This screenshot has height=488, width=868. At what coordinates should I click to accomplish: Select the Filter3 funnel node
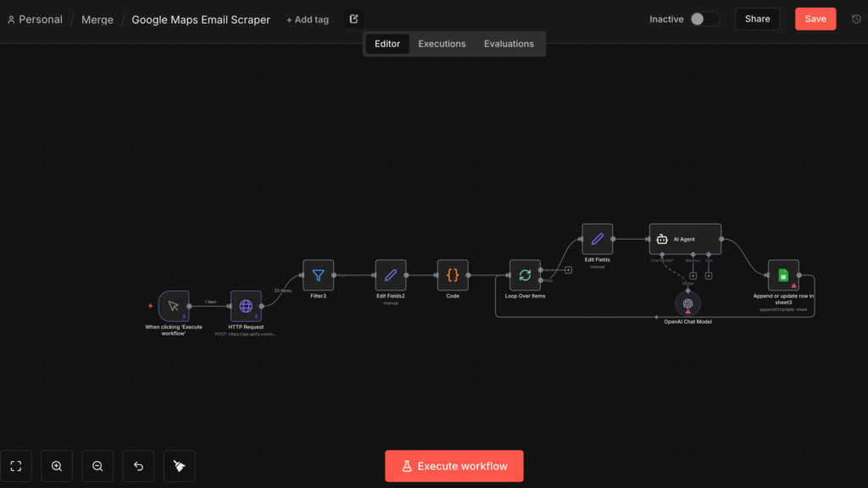point(318,275)
